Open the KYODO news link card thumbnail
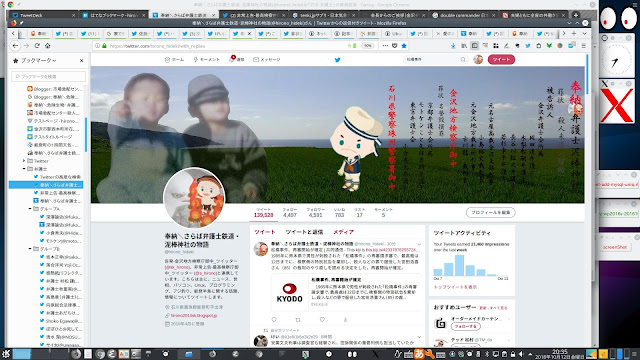 coord(289,292)
